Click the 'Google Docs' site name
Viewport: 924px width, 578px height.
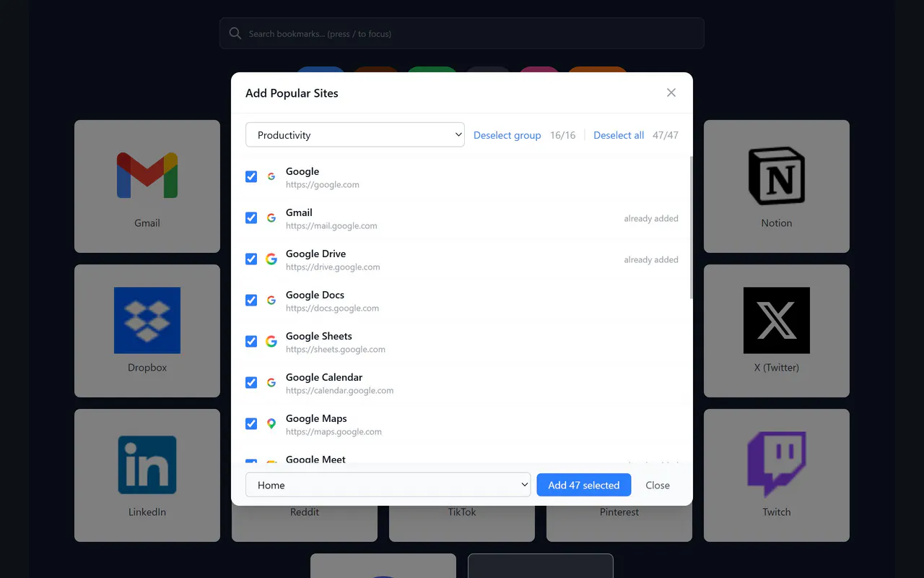click(315, 295)
